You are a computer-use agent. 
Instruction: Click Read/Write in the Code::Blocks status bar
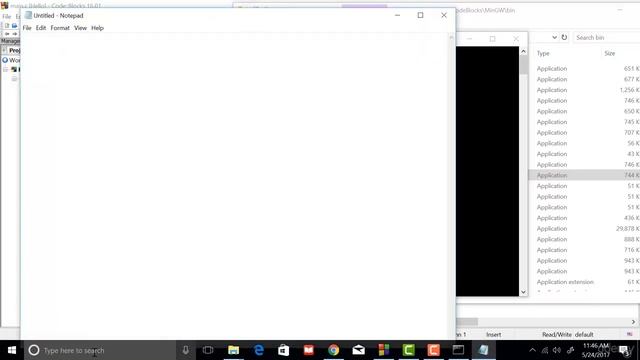556,334
